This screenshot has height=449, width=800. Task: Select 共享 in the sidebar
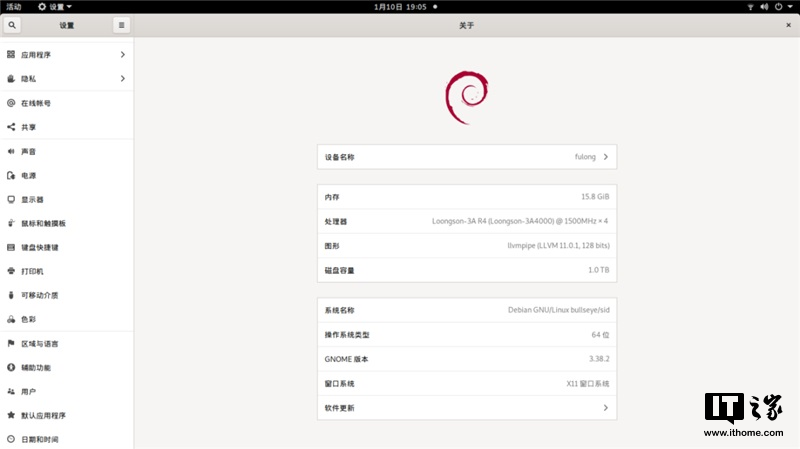(x=67, y=127)
